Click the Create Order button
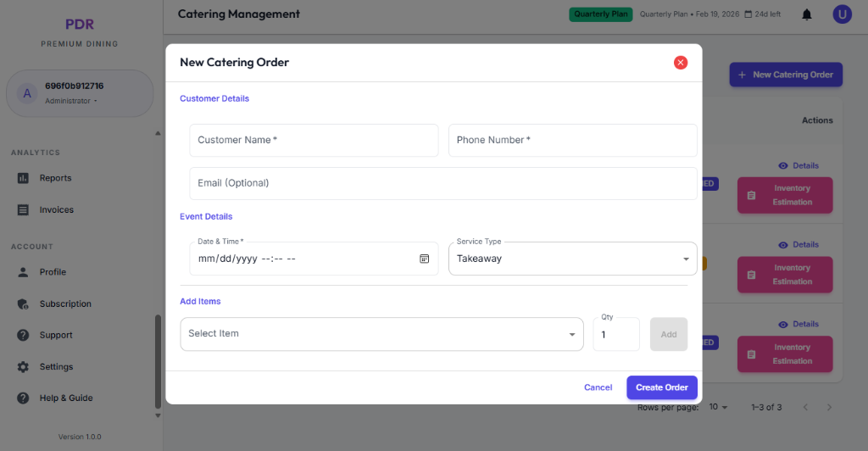 (x=662, y=387)
